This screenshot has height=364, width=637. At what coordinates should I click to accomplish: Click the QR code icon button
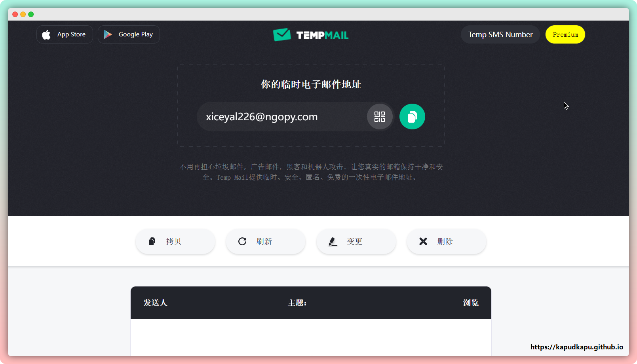(380, 117)
